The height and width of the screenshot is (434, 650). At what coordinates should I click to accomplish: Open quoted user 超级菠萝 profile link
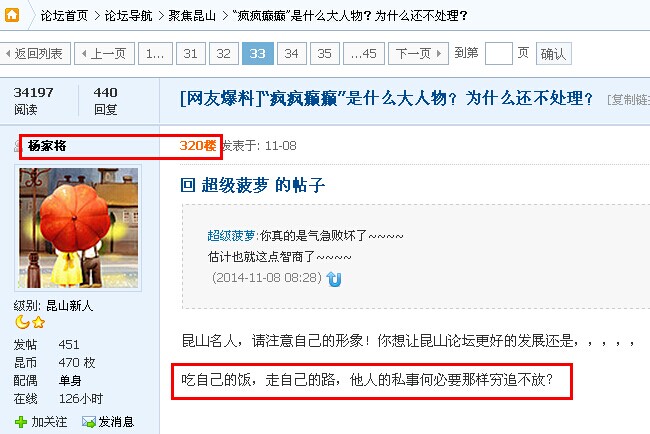click(x=231, y=235)
